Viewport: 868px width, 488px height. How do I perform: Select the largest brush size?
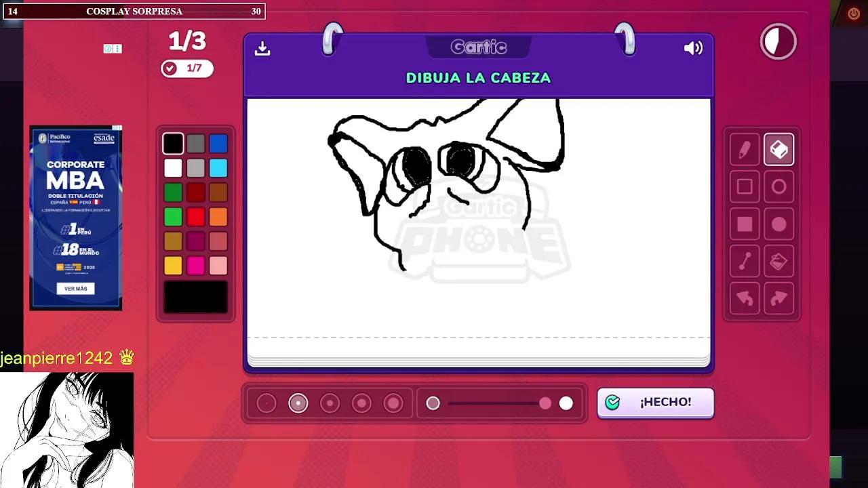coord(393,403)
